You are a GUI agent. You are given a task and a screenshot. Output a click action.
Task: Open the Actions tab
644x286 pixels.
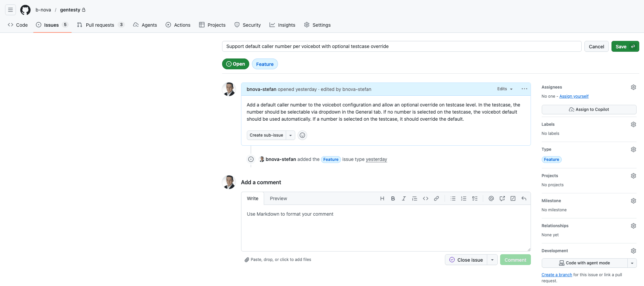pyautogui.click(x=178, y=25)
